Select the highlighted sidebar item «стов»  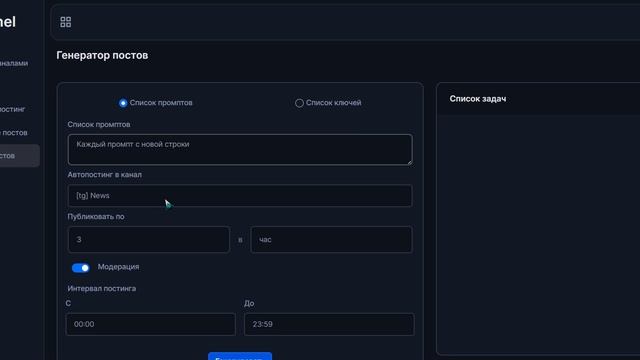20,156
